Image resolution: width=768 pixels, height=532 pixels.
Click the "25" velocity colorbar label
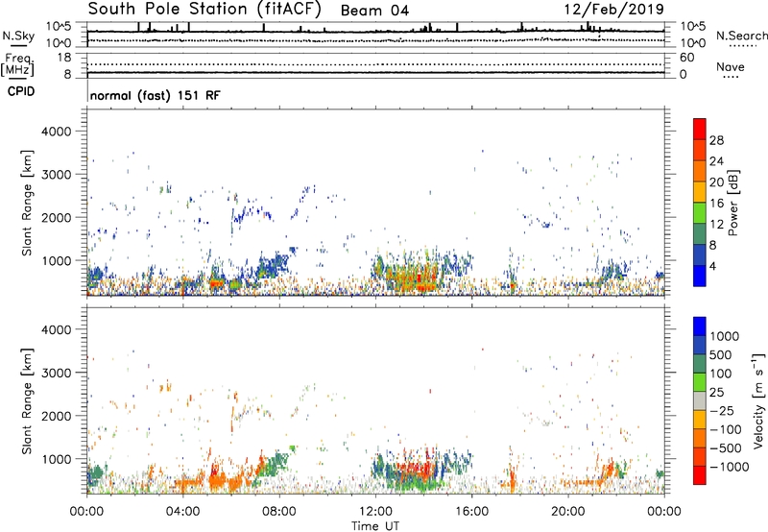[716, 393]
